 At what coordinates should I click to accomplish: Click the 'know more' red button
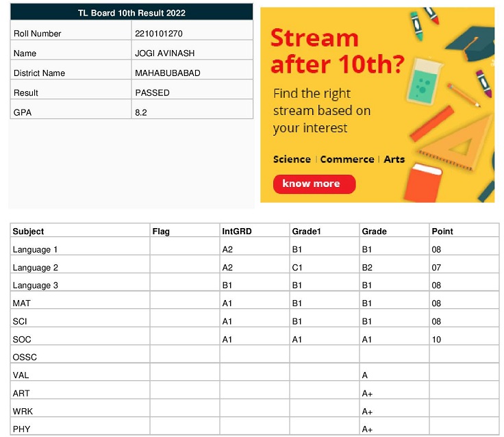(x=314, y=184)
